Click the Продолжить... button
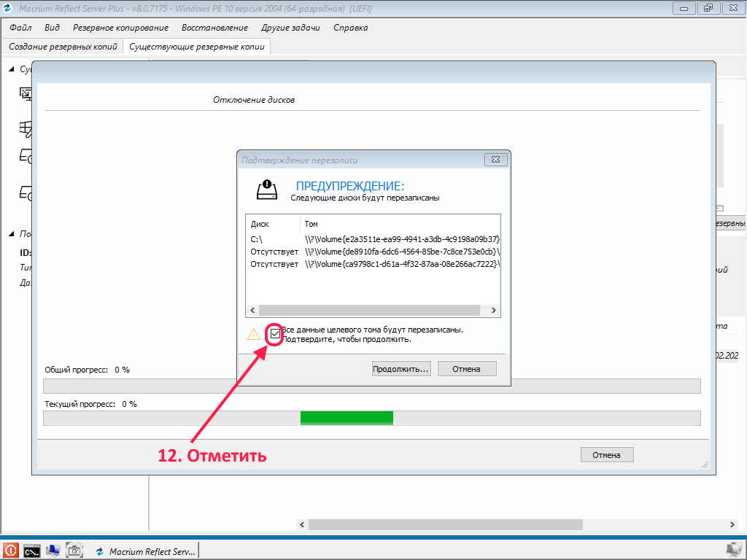This screenshot has height=560, width=747. (401, 369)
